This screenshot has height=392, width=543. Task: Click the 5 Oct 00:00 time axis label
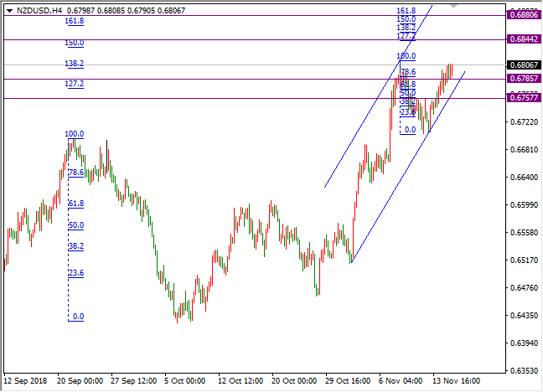click(185, 379)
